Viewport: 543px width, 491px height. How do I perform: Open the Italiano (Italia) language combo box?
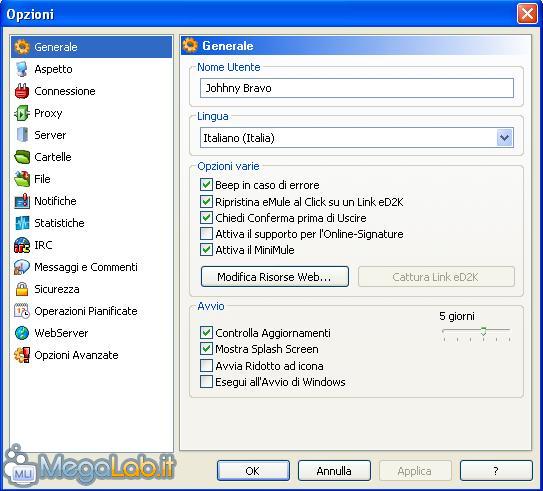click(x=357, y=138)
